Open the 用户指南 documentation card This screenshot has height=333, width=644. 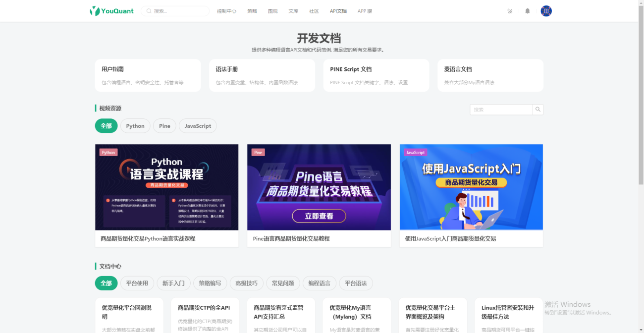click(148, 75)
